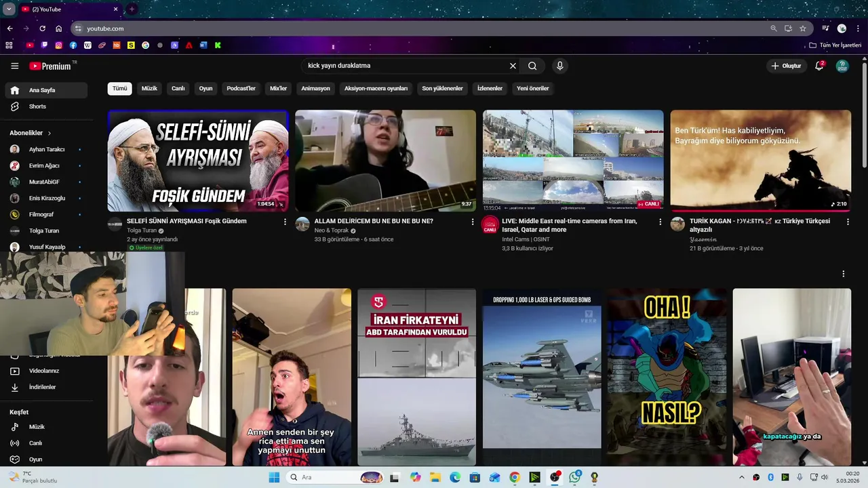Play the guitar girl video thumbnail
Screen dimensions: 868x488
click(385, 161)
